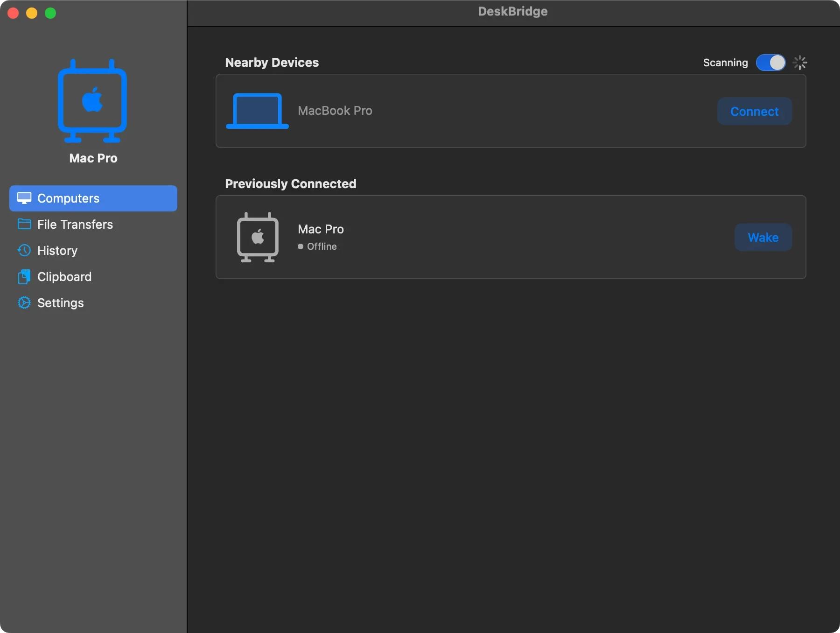Image resolution: width=840 pixels, height=633 pixels.
Task: Click the History clock icon
Action: pos(24,251)
